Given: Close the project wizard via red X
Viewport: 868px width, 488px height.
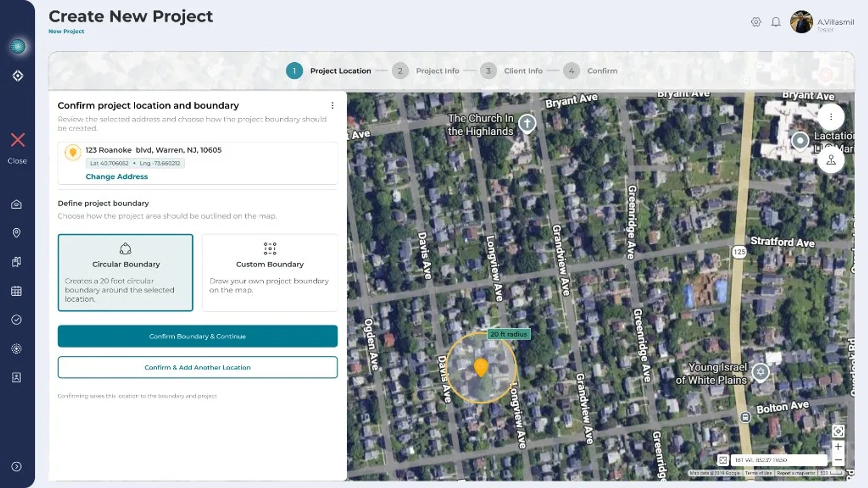Looking at the screenshot, I should [x=17, y=140].
